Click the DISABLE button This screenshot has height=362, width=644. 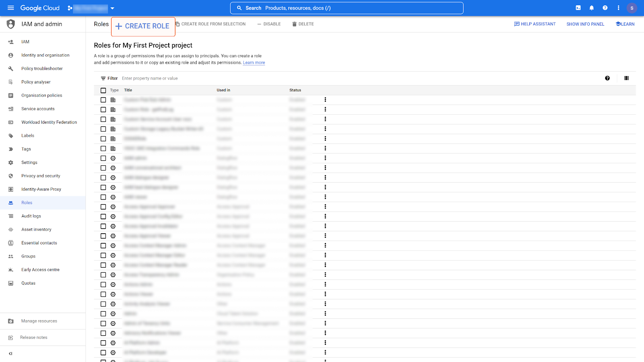coord(269,24)
